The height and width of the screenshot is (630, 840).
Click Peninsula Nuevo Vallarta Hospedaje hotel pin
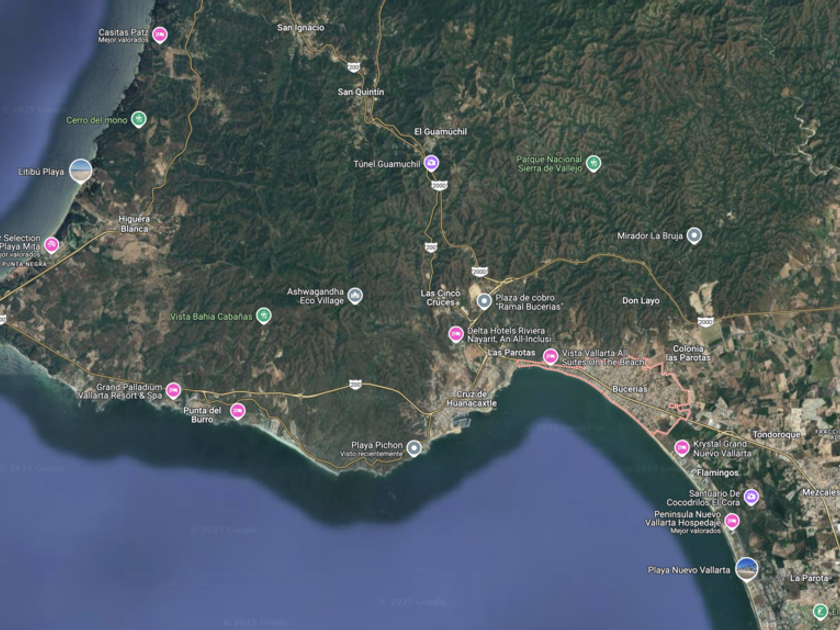pyautogui.click(x=732, y=521)
